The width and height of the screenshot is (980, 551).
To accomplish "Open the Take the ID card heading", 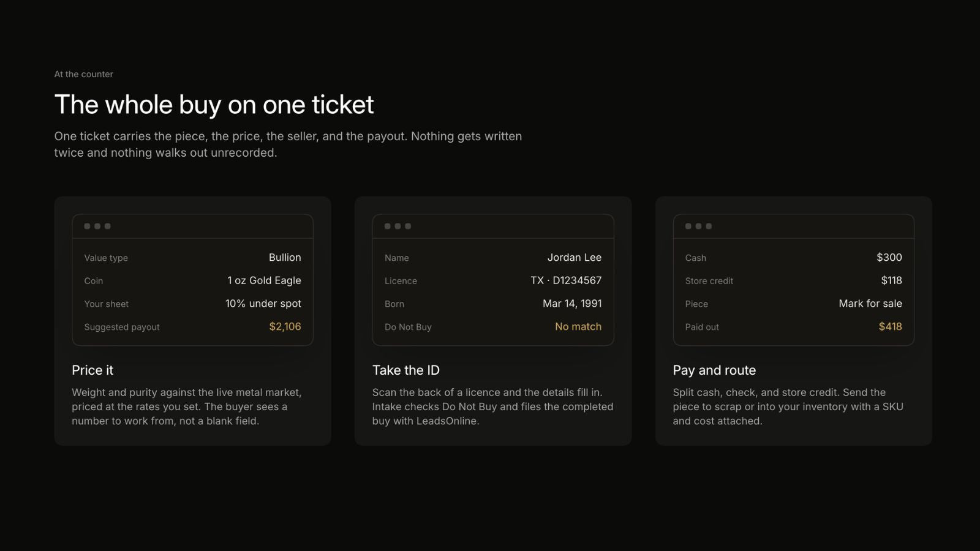I will pos(406,370).
